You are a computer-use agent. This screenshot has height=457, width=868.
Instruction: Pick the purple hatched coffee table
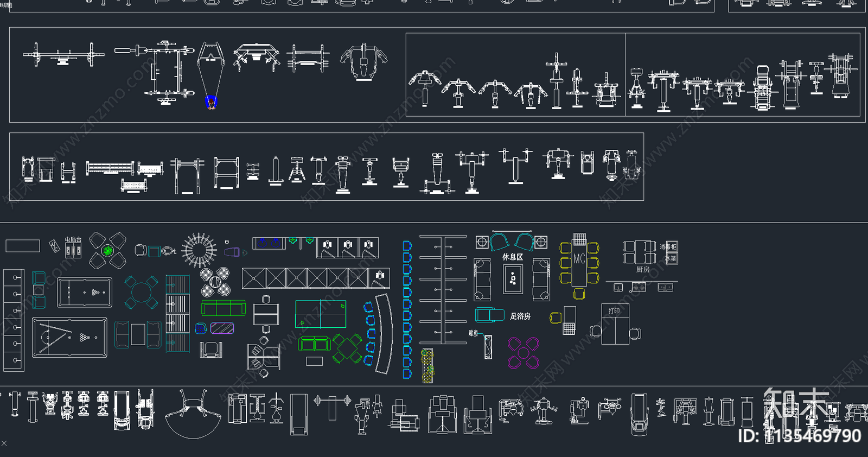222,327
